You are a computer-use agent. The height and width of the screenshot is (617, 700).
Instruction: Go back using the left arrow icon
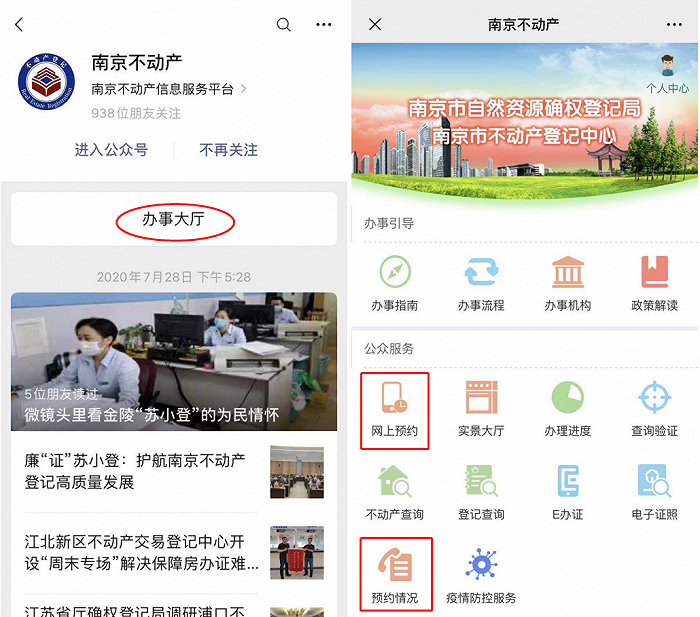pyautogui.click(x=19, y=25)
